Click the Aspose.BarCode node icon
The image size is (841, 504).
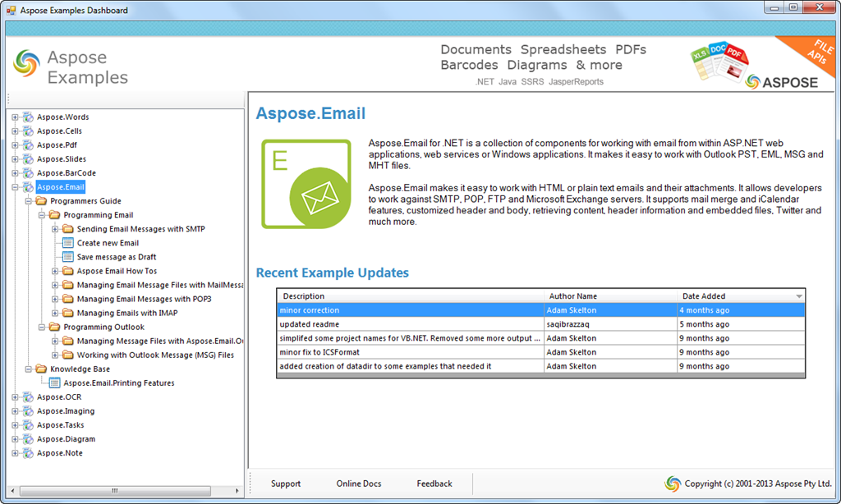[x=29, y=173]
